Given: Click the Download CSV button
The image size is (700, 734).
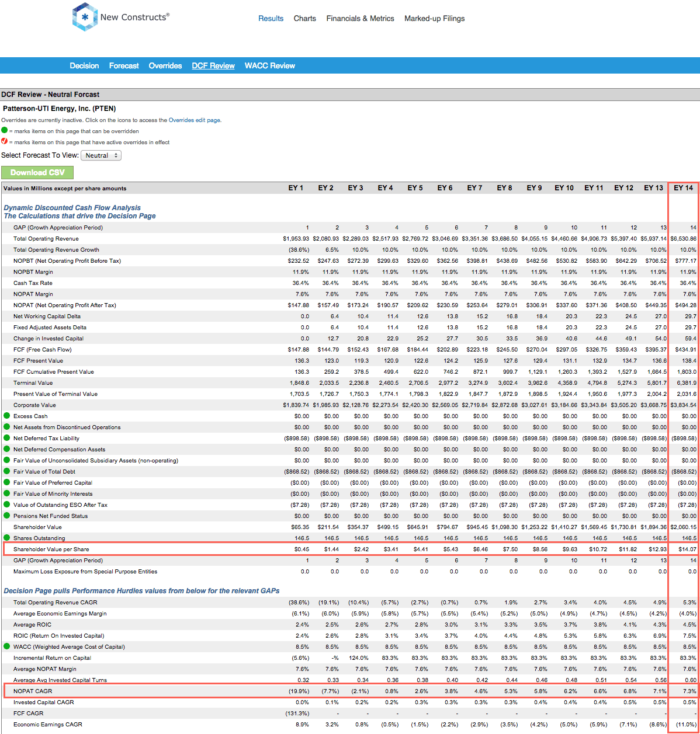Looking at the screenshot, I should [37, 172].
